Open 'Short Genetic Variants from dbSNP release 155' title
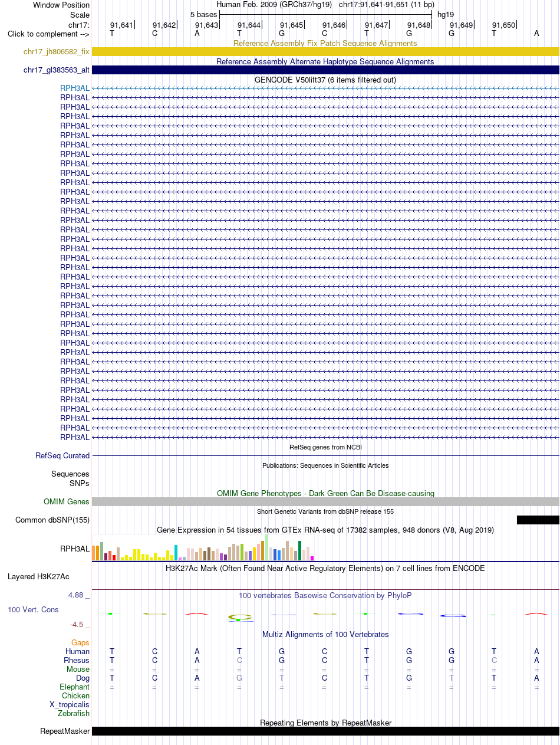This screenshot has height=745, width=560. tap(325, 511)
